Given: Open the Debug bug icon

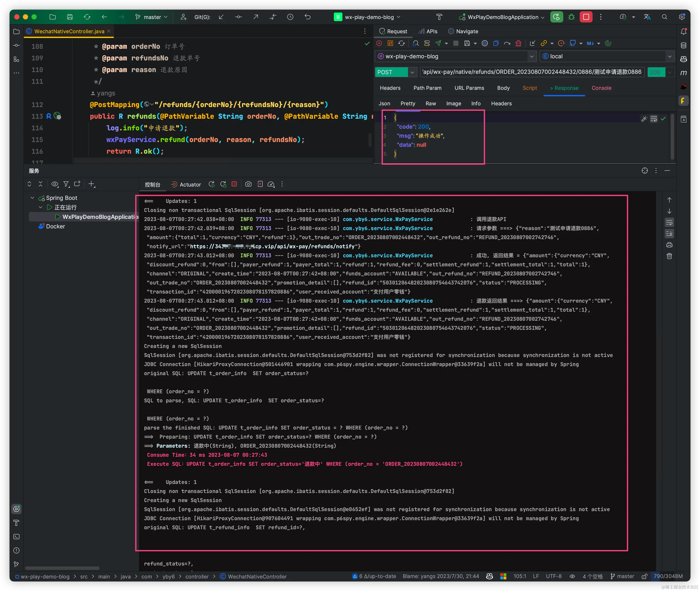Looking at the screenshot, I should (572, 17).
